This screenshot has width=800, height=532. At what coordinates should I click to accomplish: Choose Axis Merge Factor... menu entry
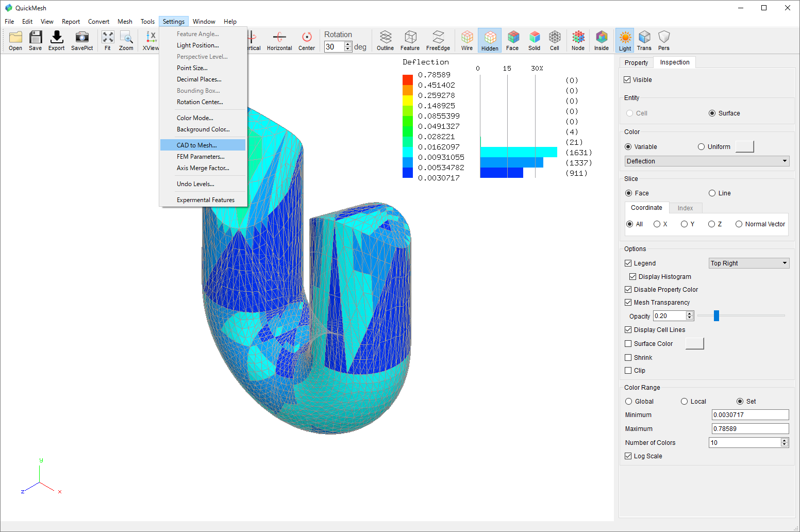[x=203, y=168]
